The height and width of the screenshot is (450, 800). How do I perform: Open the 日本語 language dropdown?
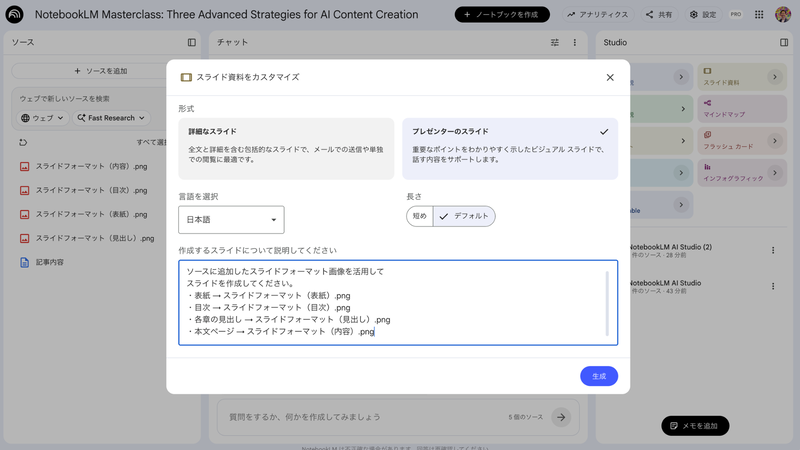click(231, 220)
